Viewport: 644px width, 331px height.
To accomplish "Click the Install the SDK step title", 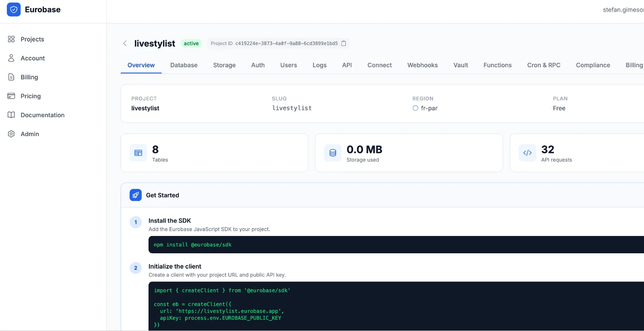I will [x=169, y=221].
